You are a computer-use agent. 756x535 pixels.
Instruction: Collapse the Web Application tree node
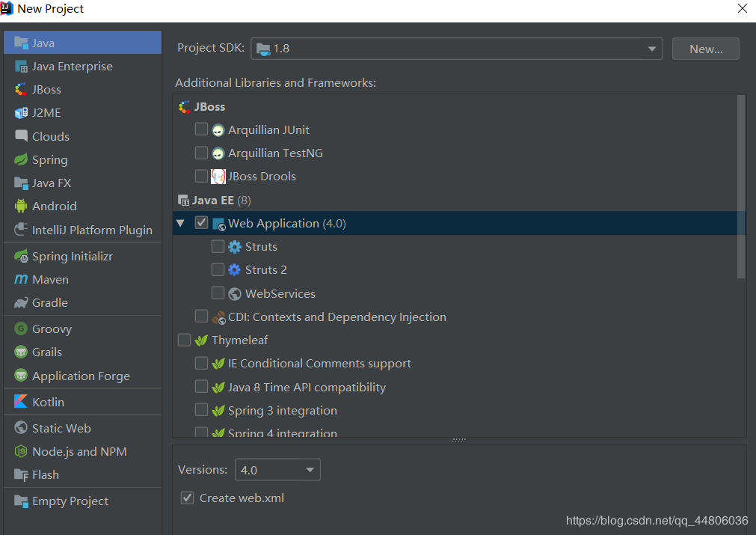click(180, 223)
